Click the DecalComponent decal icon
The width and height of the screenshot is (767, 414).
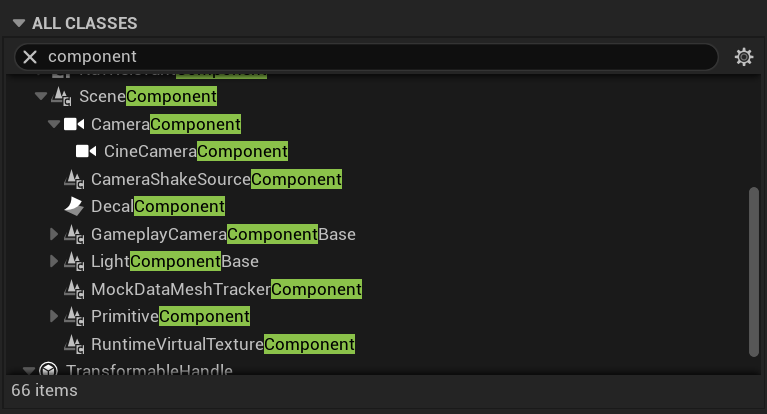click(74, 207)
